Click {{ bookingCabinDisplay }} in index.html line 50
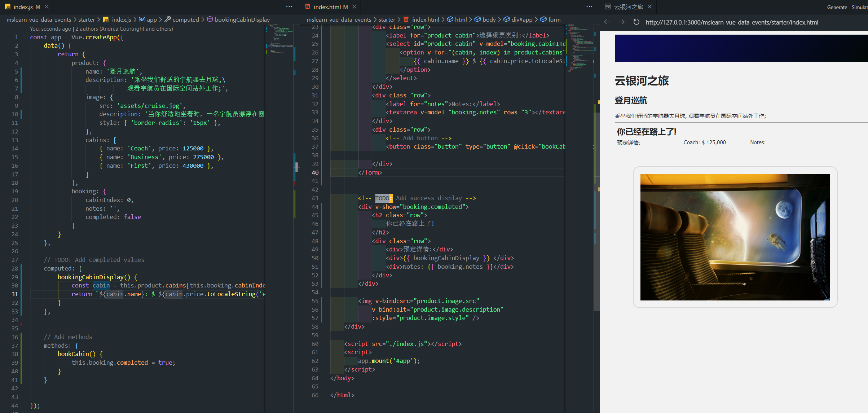The height and width of the screenshot is (413, 868). point(446,258)
